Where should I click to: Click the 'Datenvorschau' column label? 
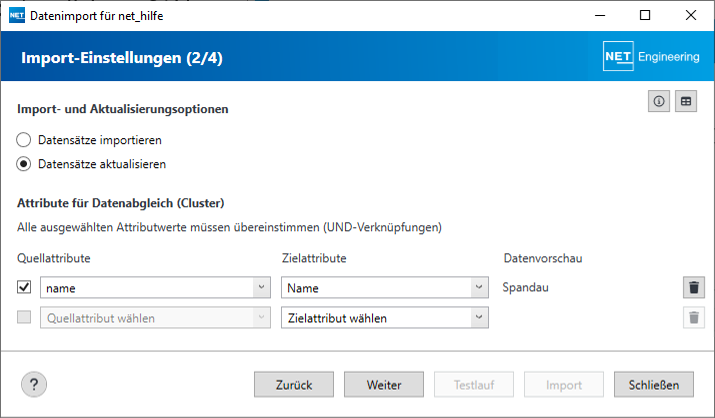543,258
